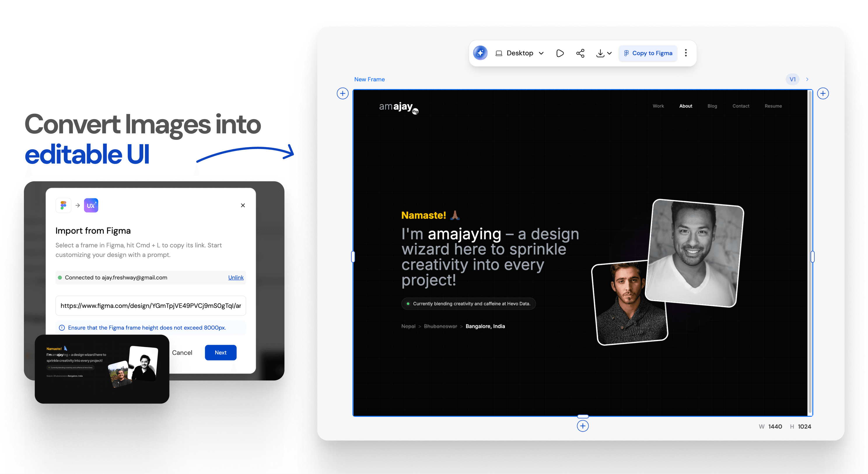Select the Work navigation item
The height and width of the screenshot is (474, 868).
tap(658, 106)
